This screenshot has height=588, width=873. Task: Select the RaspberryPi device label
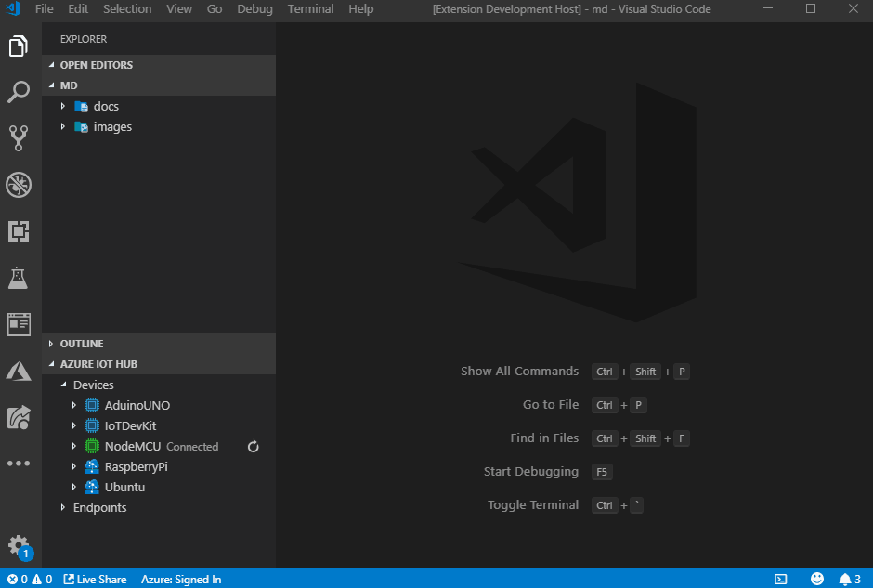tap(136, 466)
